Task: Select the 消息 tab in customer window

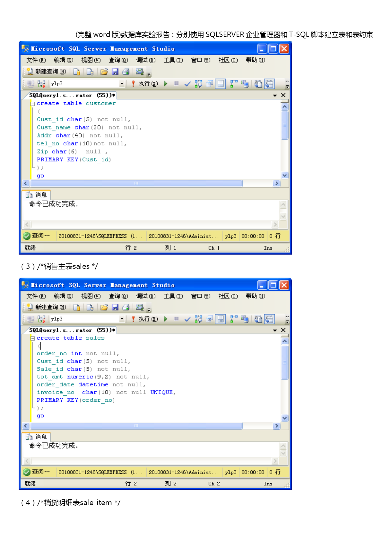Action: point(37,195)
